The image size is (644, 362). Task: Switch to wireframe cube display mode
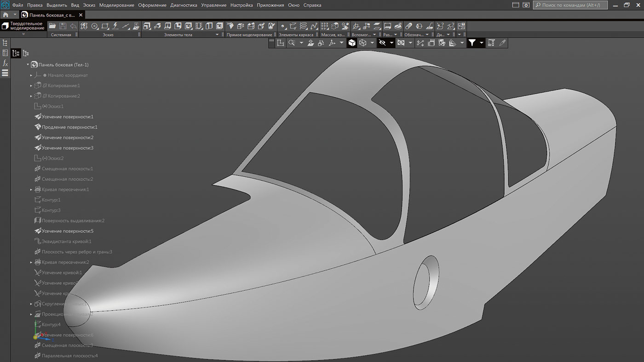pyautogui.click(x=362, y=43)
